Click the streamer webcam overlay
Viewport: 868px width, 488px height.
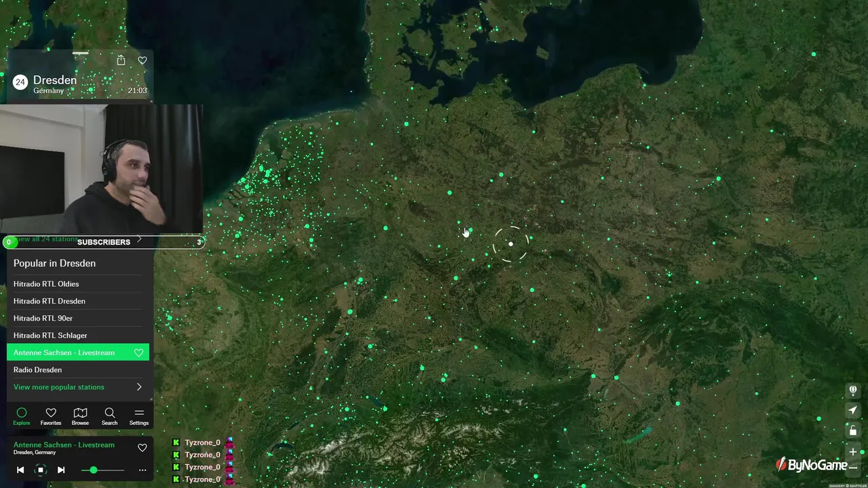pos(102,169)
